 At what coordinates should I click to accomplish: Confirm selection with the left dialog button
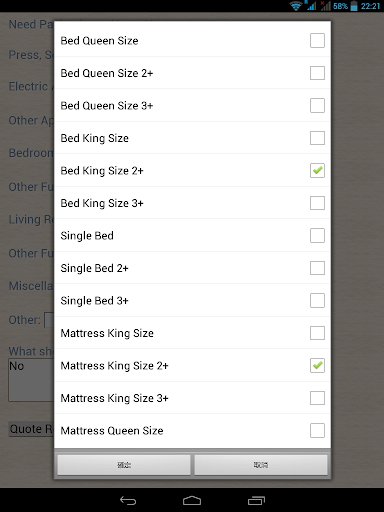124,465
